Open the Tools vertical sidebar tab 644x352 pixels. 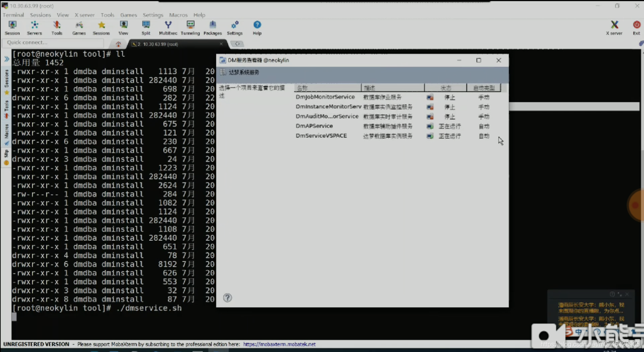pyautogui.click(x=6, y=109)
